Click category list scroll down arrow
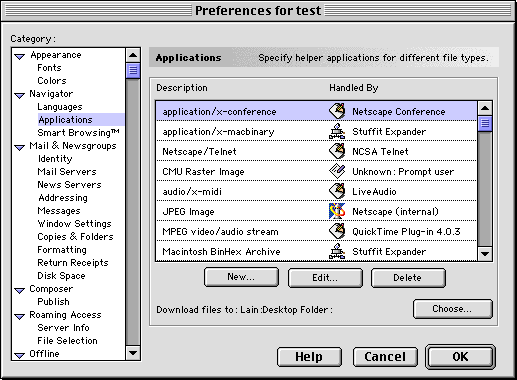Image resolution: width=517 pixels, height=380 pixels. (133, 353)
